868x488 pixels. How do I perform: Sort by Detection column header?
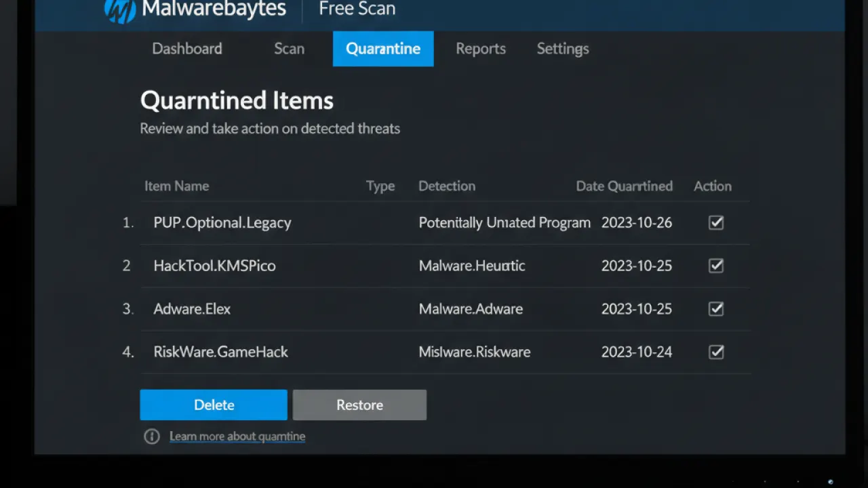point(447,186)
